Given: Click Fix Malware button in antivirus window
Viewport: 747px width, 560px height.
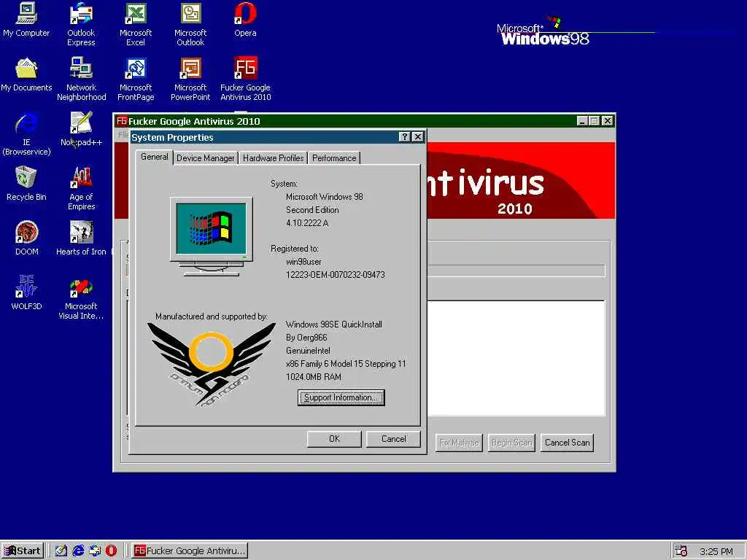Looking at the screenshot, I should tap(459, 443).
